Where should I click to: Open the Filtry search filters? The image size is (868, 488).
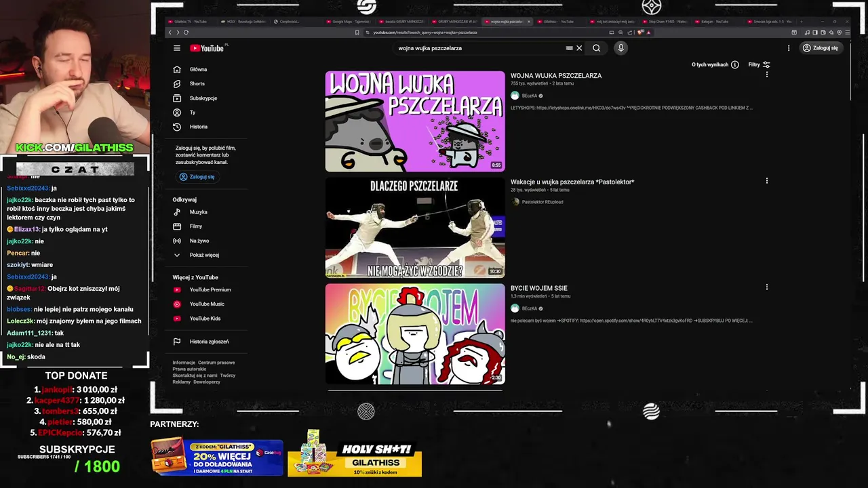[759, 64]
